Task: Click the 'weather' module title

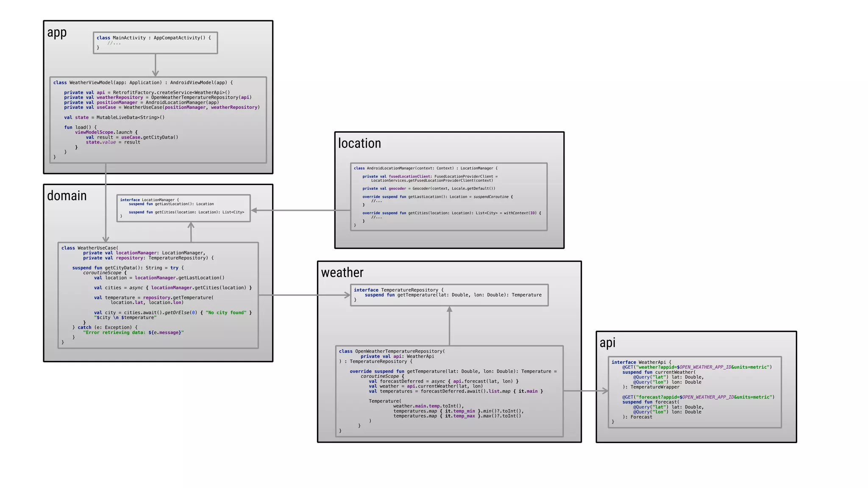Action: tap(342, 272)
